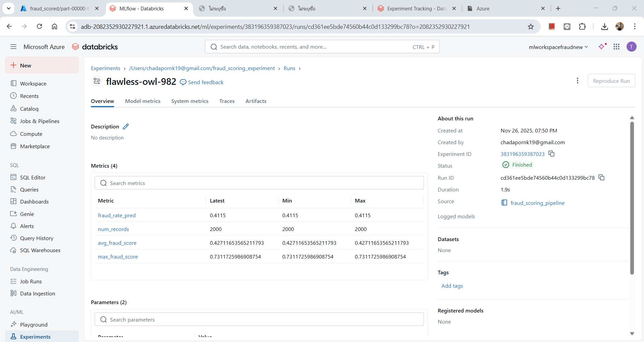Copy the Experiment ID to clipboard

tap(551, 154)
